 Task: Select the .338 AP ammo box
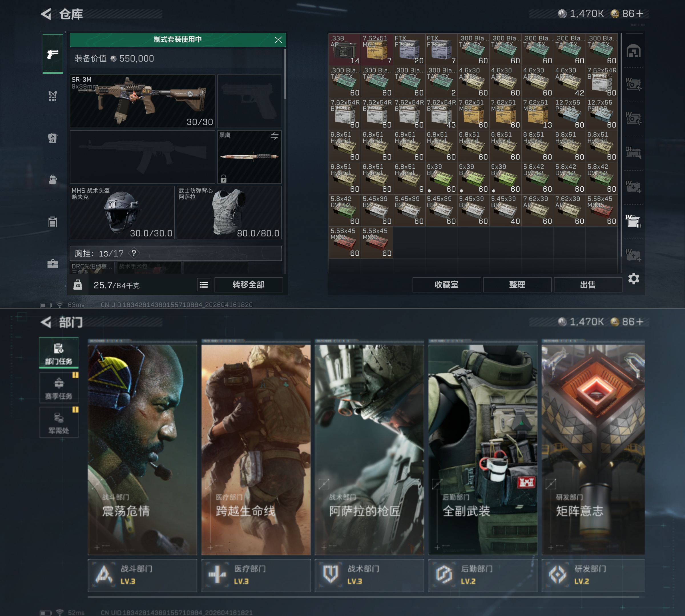tap(344, 49)
